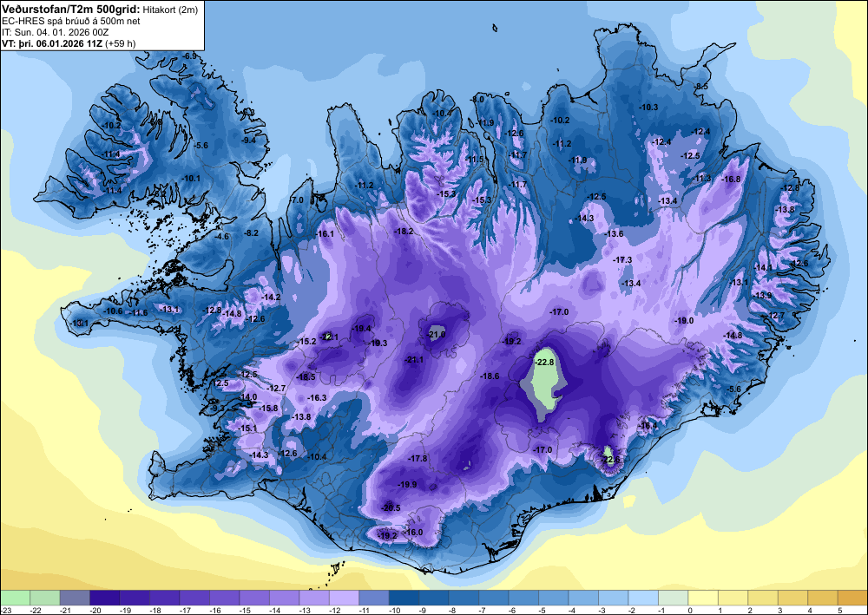
Task: Click the -15.8 temperature value
Action: pyautogui.click(x=268, y=409)
